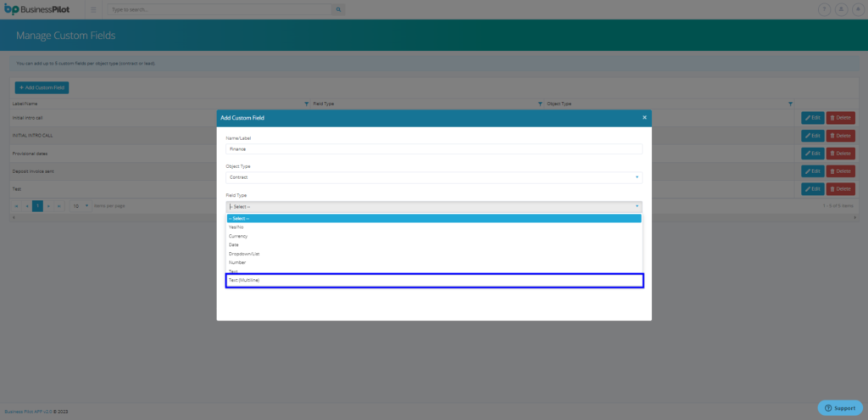868x420 pixels.
Task: Toggle the hamburger menu icon beside logo
Action: click(x=93, y=9)
